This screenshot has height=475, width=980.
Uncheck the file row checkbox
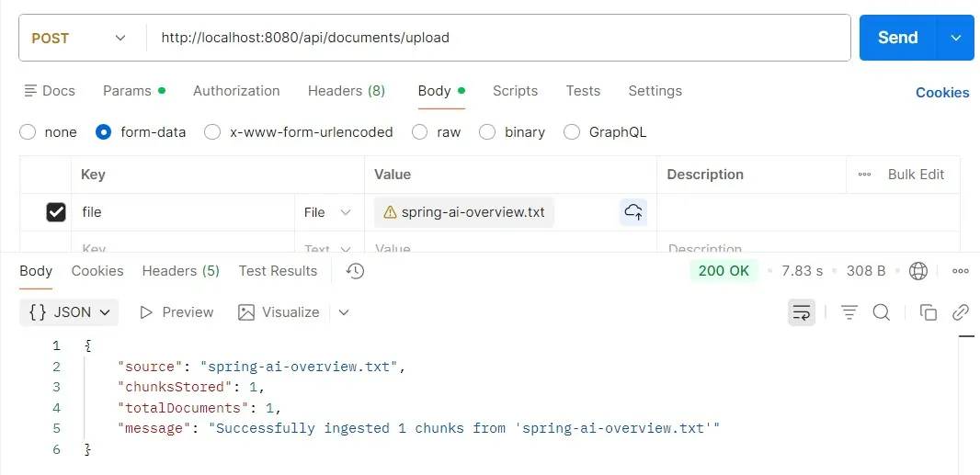[56, 212]
